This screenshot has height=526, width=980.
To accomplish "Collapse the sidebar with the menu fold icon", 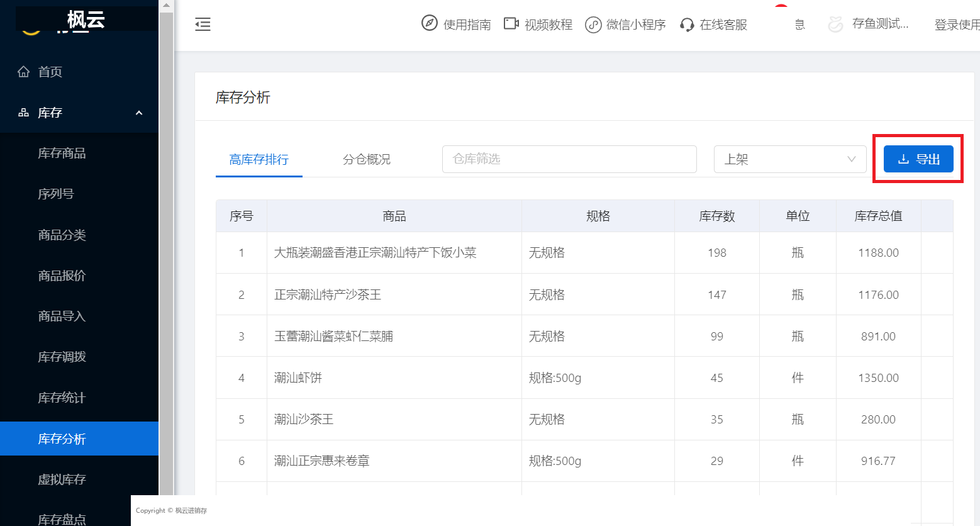I will click(203, 25).
